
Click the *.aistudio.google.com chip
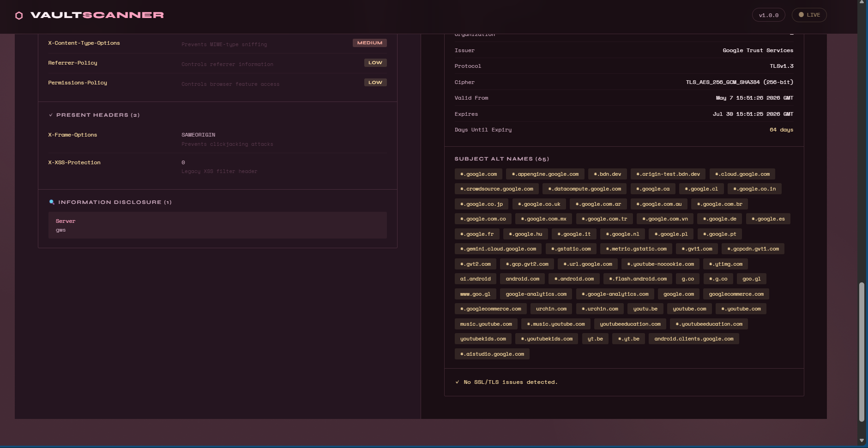pyautogui.click(x=492, y=354)
